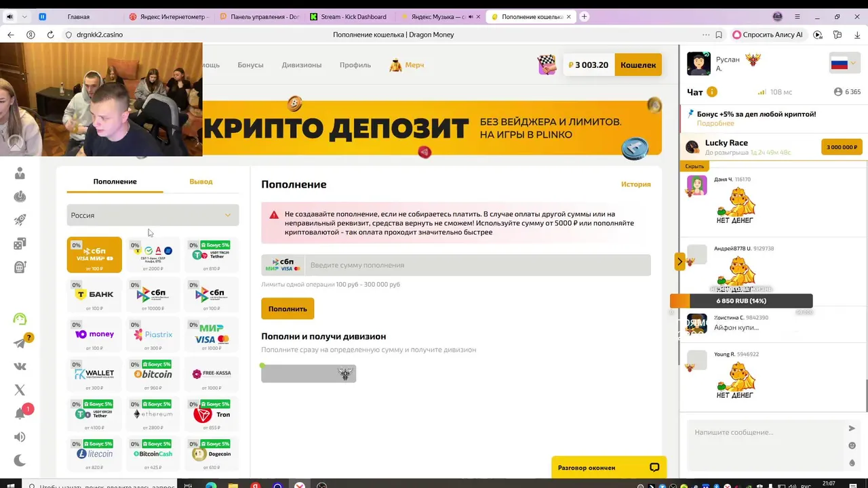Click the division deposit progress bar

point(309,373)
